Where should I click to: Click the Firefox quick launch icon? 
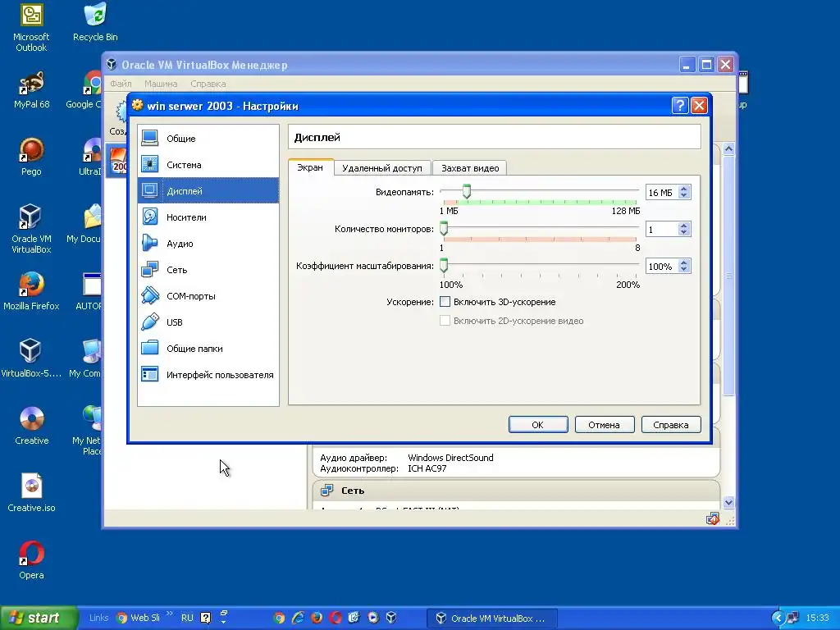point(317,618)
